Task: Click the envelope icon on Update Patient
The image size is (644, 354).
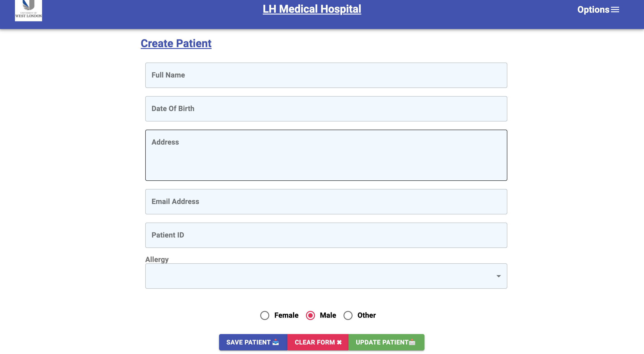Action: (413, 342)
